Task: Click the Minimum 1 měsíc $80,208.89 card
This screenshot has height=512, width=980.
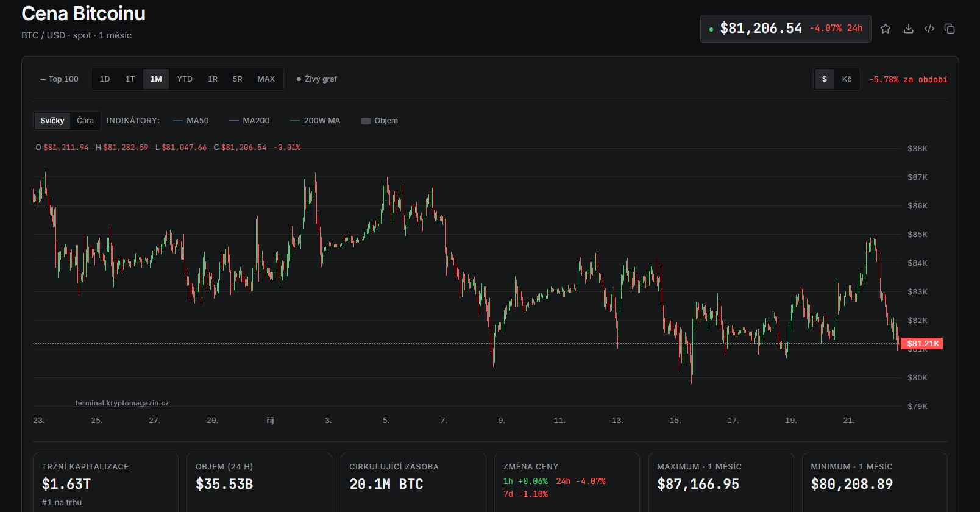Action: (875, 483)
